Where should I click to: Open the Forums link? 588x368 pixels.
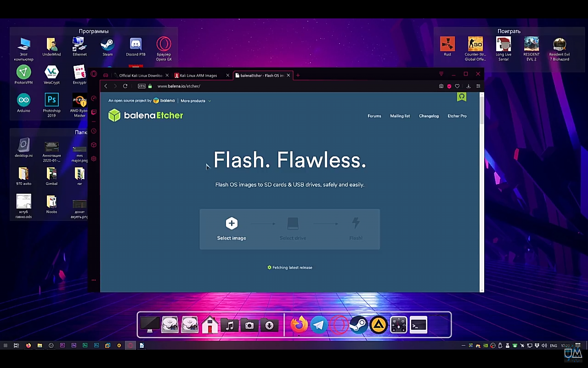[x=374, y=116]
